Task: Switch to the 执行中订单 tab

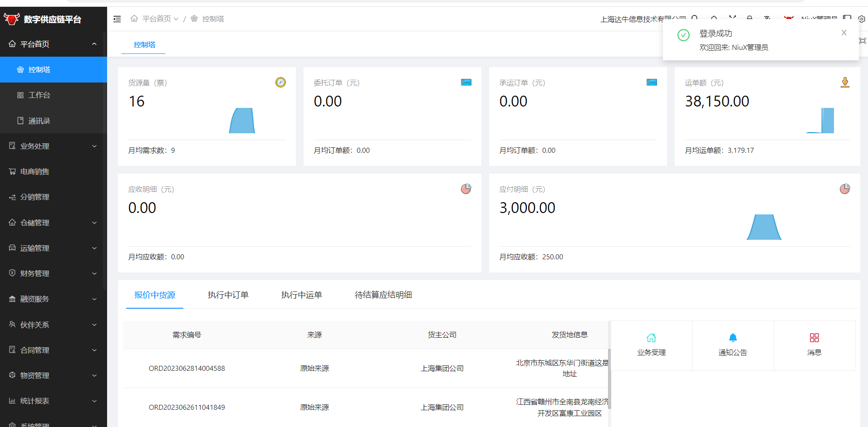Action: pos(228,295)
